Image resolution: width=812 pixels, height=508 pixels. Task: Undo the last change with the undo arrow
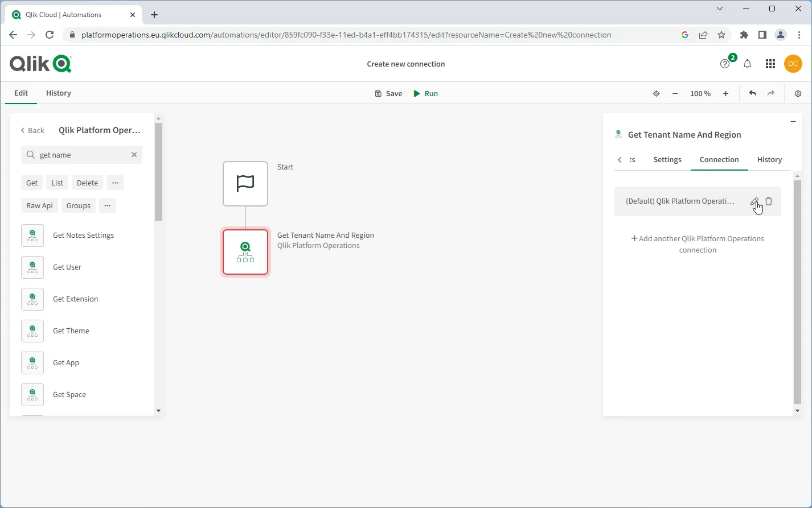tap(752, 93)
